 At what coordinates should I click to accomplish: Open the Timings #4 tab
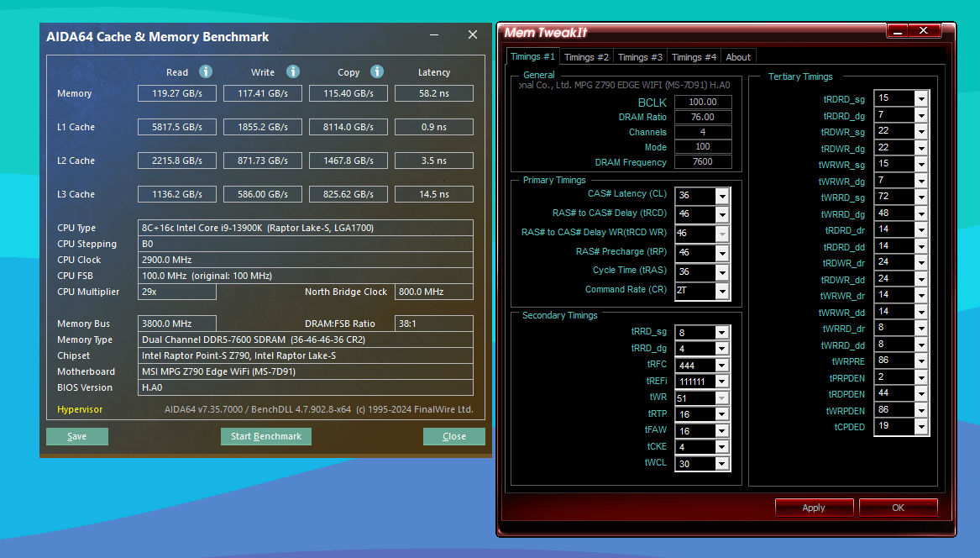point(694,57)
